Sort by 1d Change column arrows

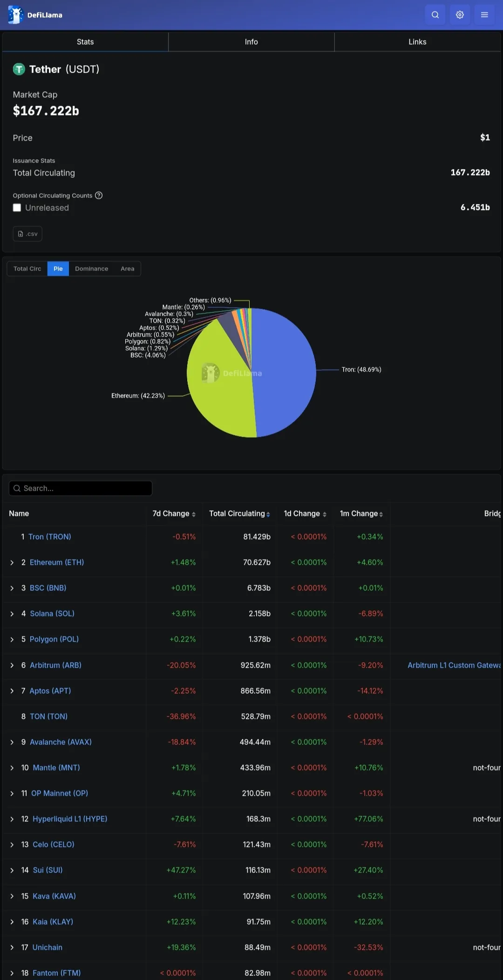click(x=325, y=514)
